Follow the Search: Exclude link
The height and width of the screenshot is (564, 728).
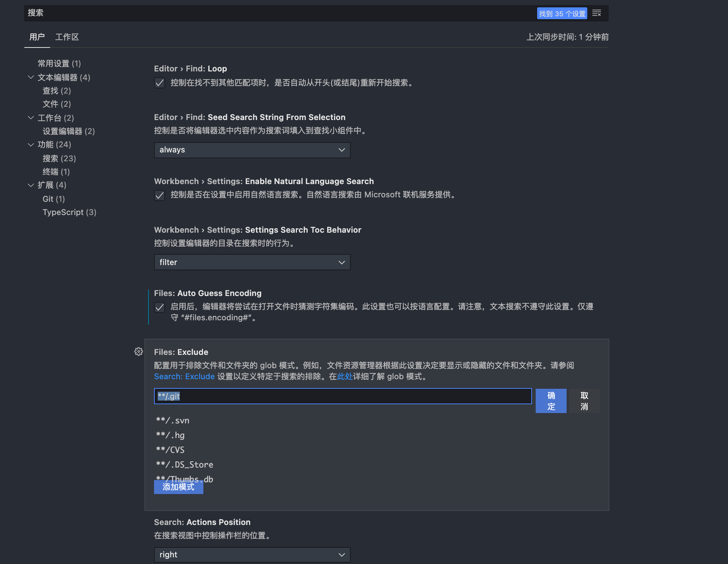pyautogui.click(x=184, y=377)
